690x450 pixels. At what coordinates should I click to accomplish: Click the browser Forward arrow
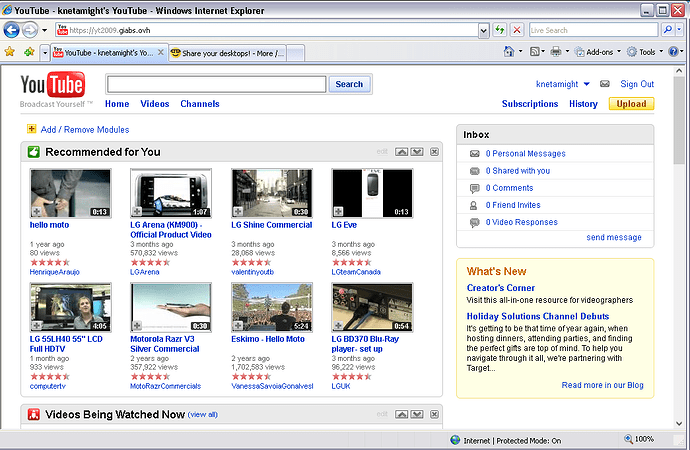pyautogui.click(x=29, y=30)
